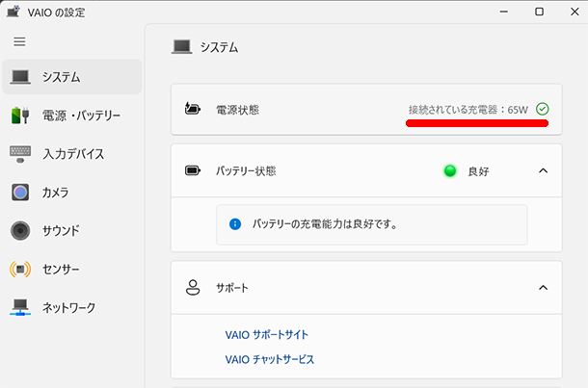Viewport: 588px width, 388px height.
Task: Open the VAIO チャットサービス link
Action: pos(270,359)
